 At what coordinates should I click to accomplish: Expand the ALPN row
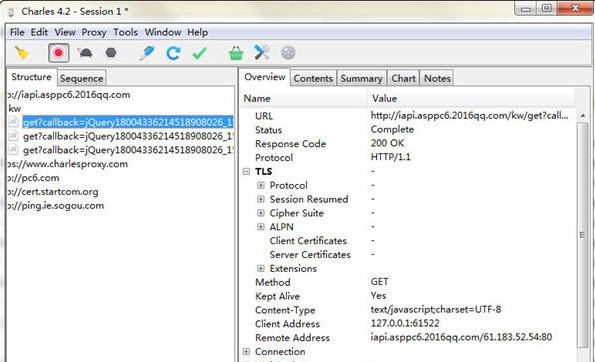click(x=261, y=227)
